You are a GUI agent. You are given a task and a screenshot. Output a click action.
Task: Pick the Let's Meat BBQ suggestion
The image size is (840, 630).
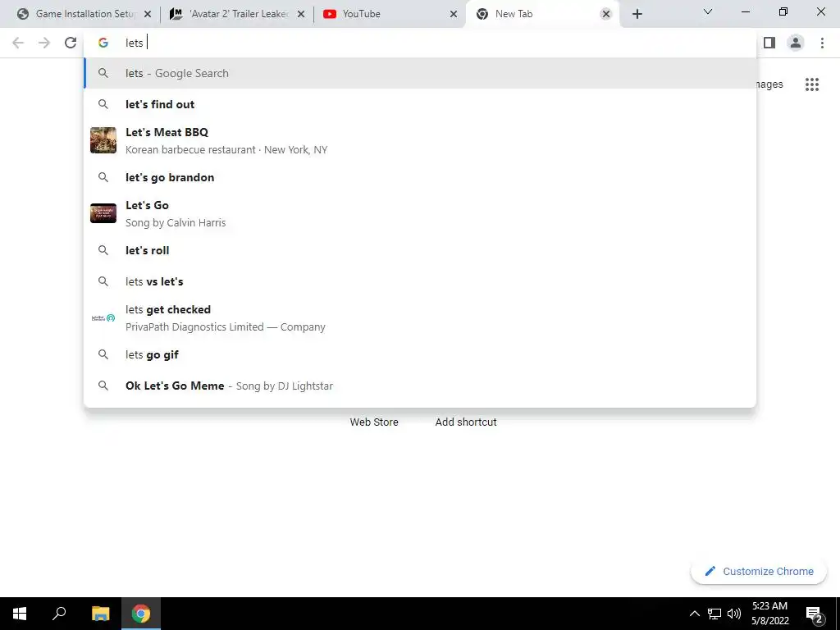click(420, 140)
